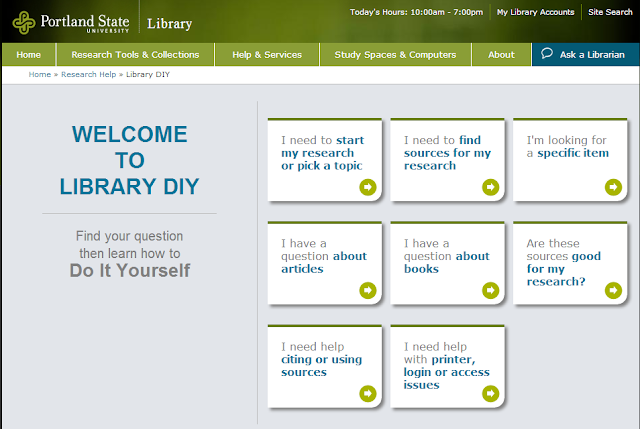Select 'Are these sources good for my research?' text
Screen dimensions: 640x429
[564, 262]
